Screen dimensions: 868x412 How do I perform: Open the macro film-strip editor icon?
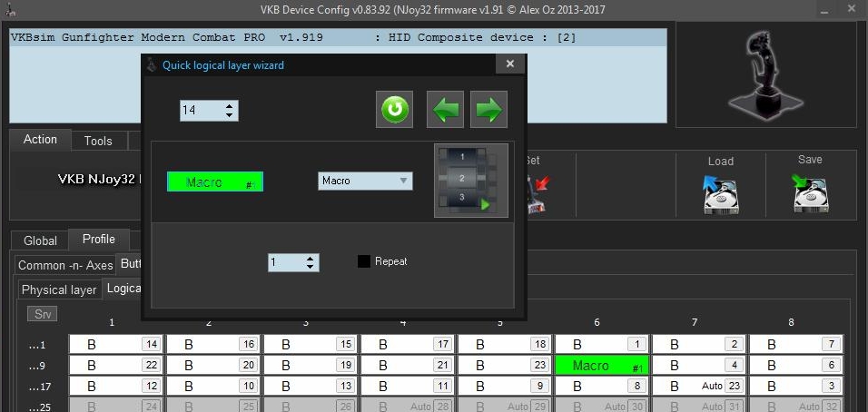click(x=471, y=181)
